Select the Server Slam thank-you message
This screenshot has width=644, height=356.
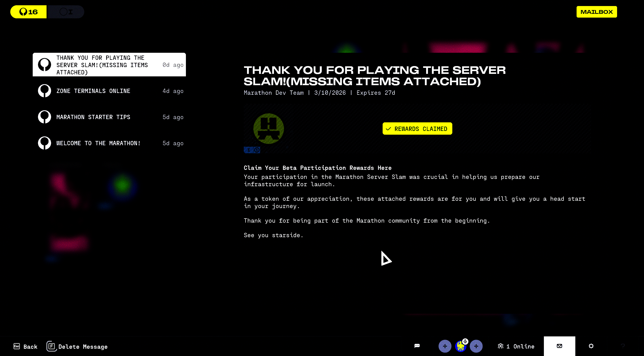pyautogui.click(x=109, y=65)
